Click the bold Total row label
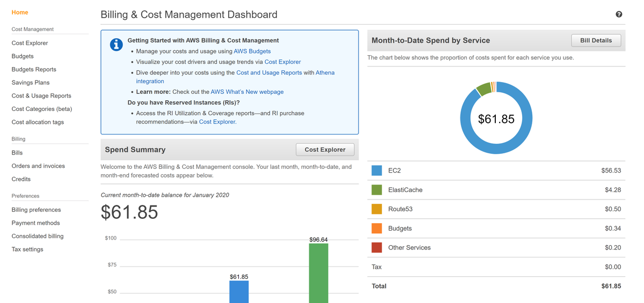This screenshot has height=303, width=644. click(379, 286)
